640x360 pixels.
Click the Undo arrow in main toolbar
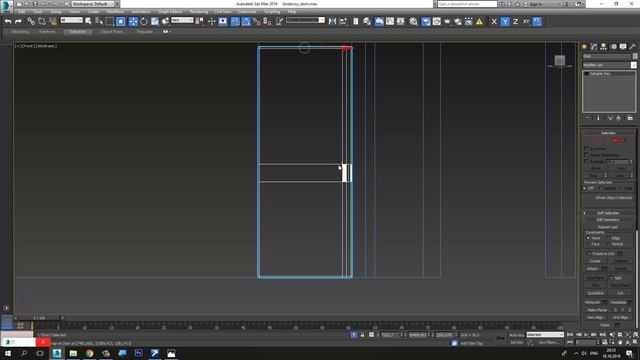(x=8, y=21)
